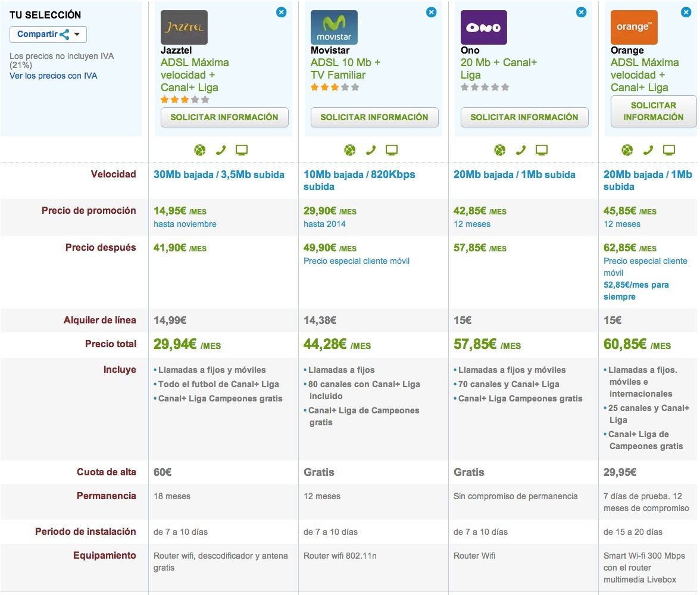Remove Ono from the comparison

[x=581, y=12]
